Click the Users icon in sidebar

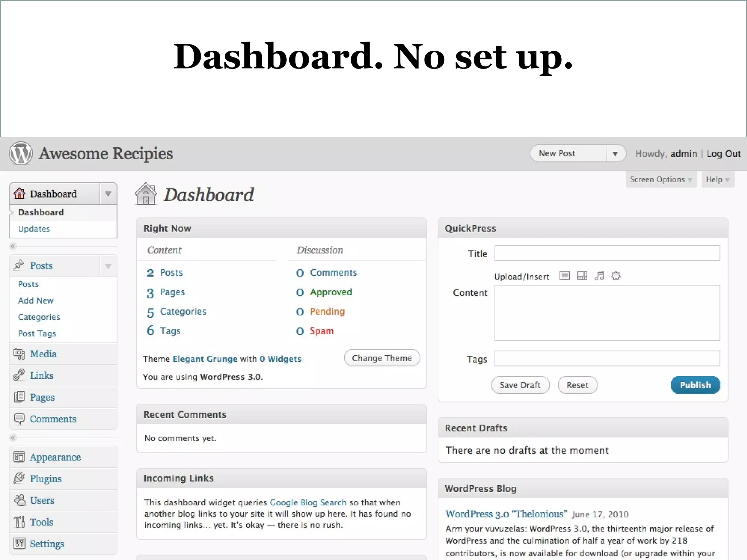click(x=20, y=500)
